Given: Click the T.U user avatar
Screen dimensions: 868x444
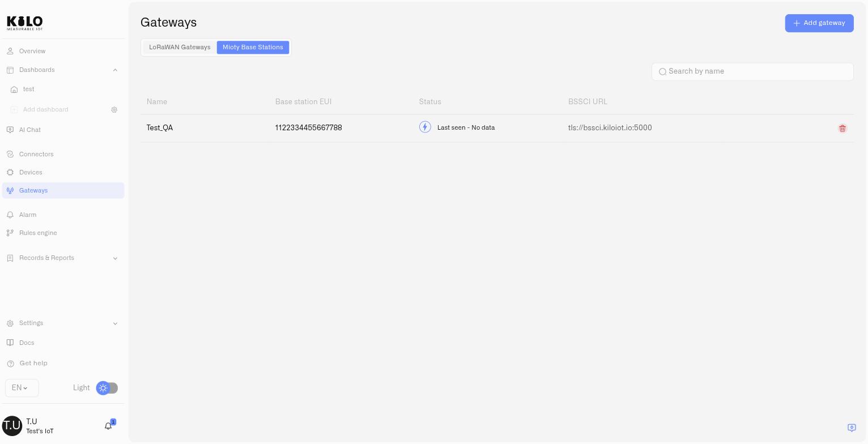Looking at the screenshot, I should point(12,426).
